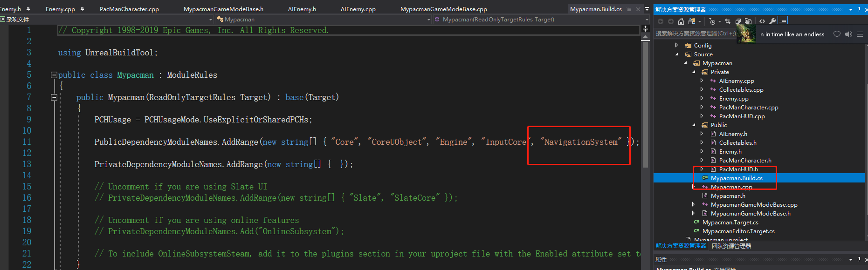868x270 pixels.
Task: Click the Back arrow in Solution Explorer toolbar
Action: [661, 21]
